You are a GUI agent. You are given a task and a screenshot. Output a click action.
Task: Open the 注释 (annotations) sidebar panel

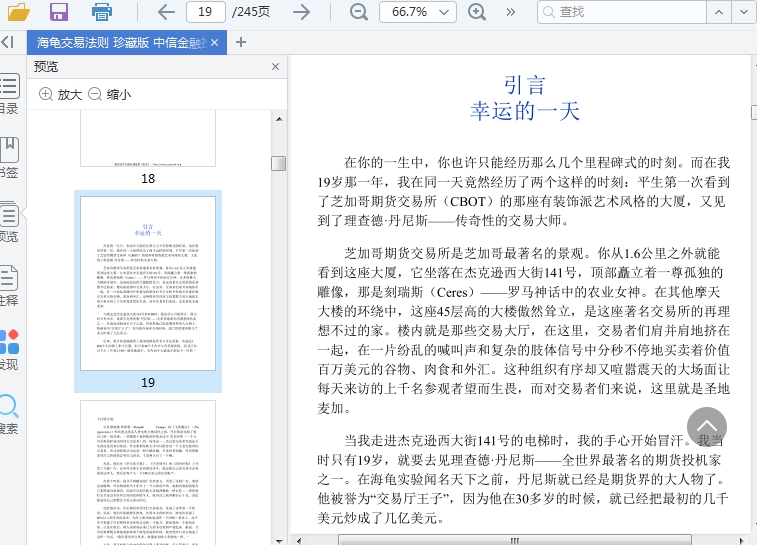point(8,284)
